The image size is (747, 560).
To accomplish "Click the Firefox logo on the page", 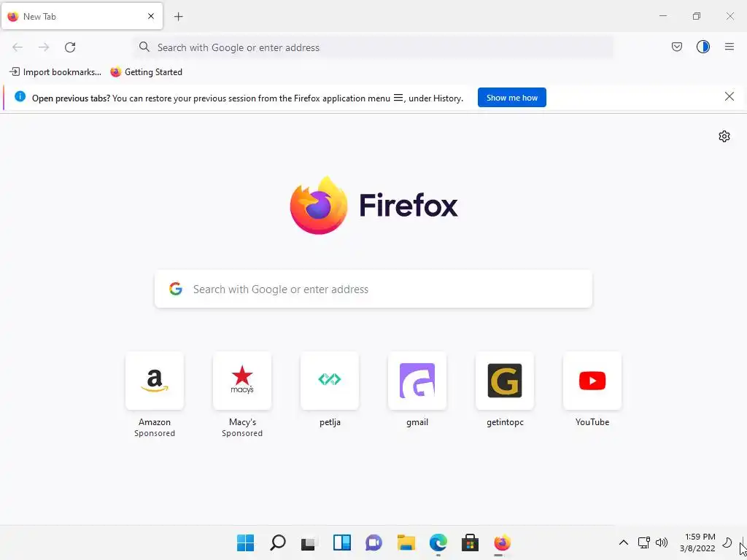I will click(x=373, y=205).
